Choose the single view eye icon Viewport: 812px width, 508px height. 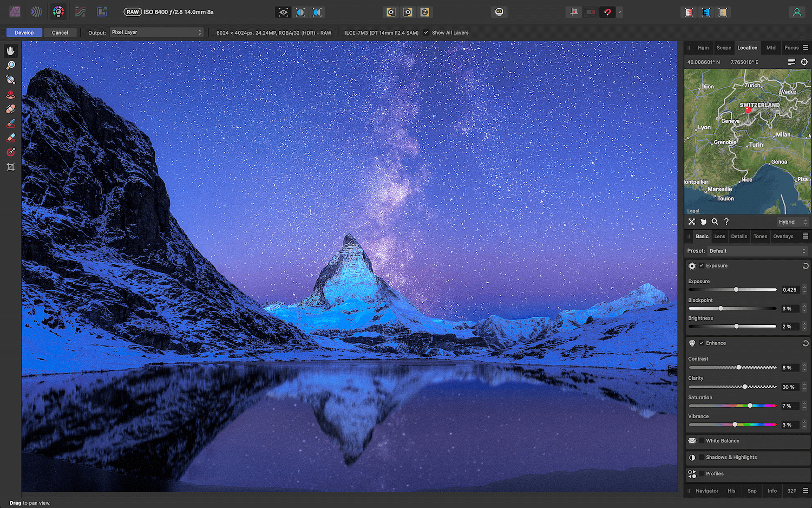click(283, 12)
